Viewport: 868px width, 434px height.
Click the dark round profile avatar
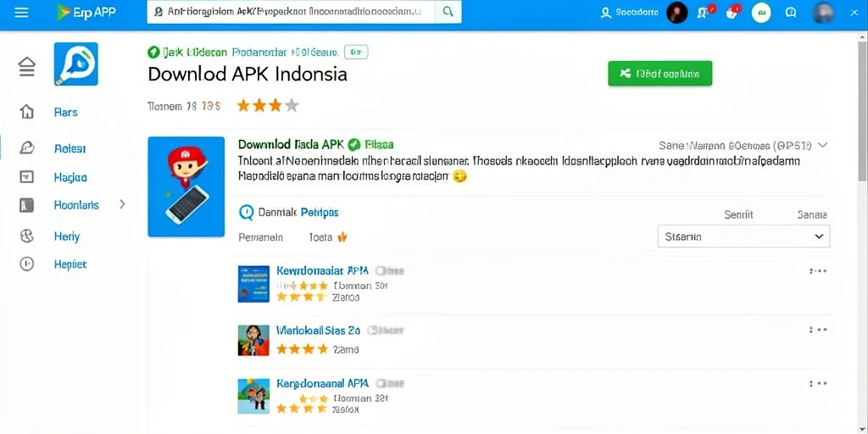coord(677,12)
